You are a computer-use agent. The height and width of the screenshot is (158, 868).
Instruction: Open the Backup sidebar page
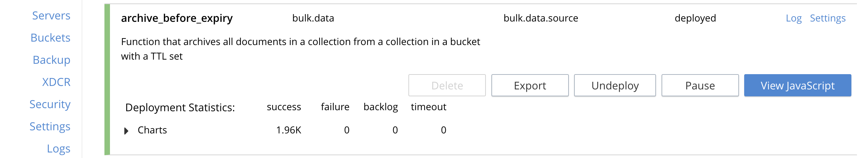52,60
